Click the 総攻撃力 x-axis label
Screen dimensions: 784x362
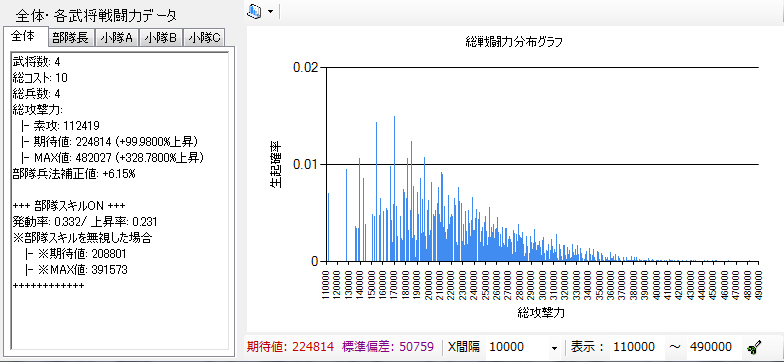tap(542, 313)
